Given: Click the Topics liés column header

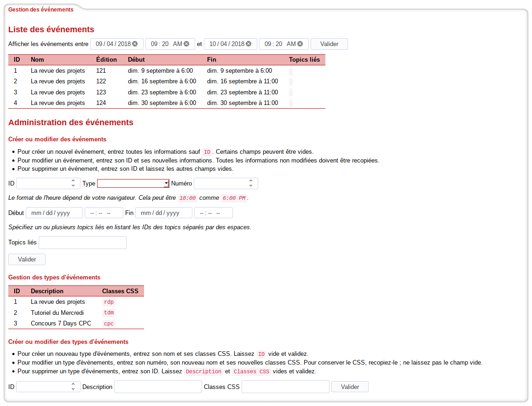Looking at the screenshot, I should pyautogui.click(x=304, y=60).
